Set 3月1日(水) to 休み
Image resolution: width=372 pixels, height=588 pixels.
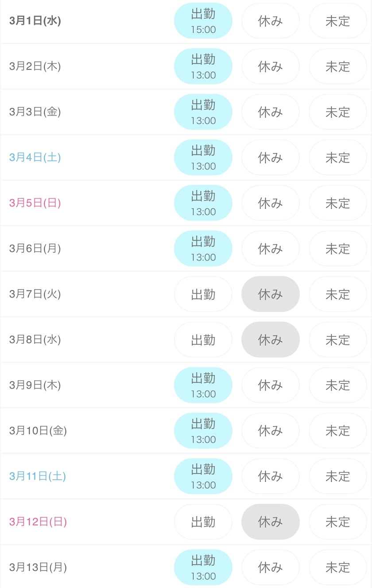pyautogui.click(x=271, y=21)
